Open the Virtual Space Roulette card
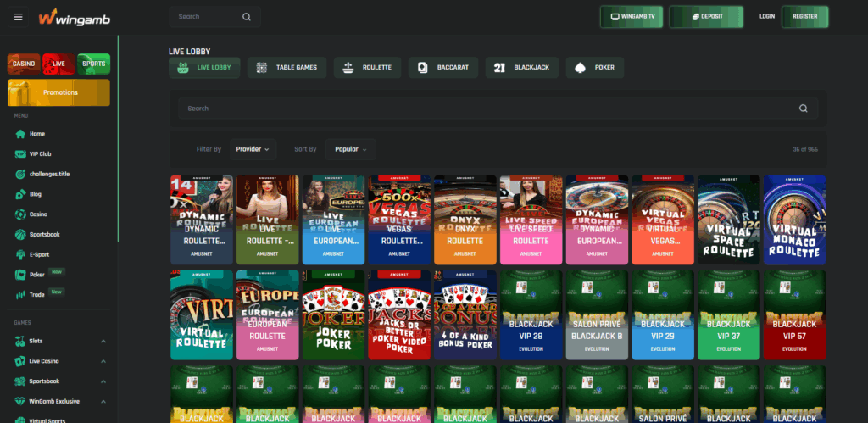868x423 pixels. pyautogui.click(x=728, y=220)
